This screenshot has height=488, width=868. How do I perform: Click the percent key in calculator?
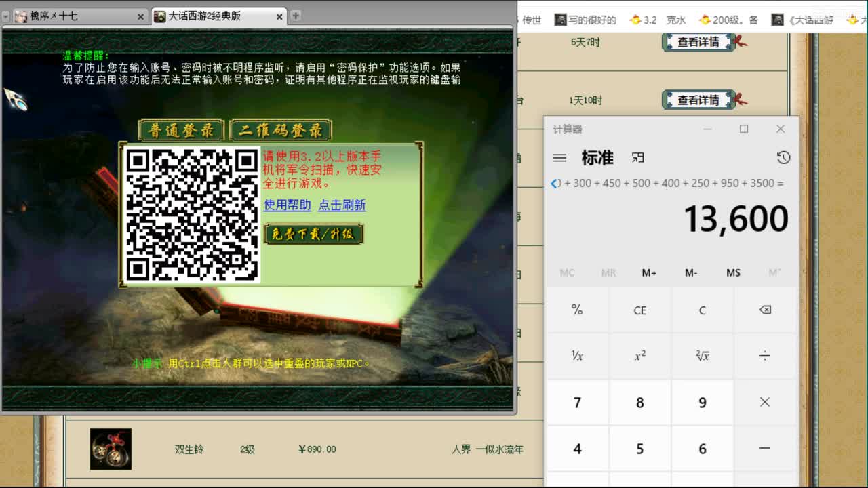pyautogui.click(x=577, y=310)
